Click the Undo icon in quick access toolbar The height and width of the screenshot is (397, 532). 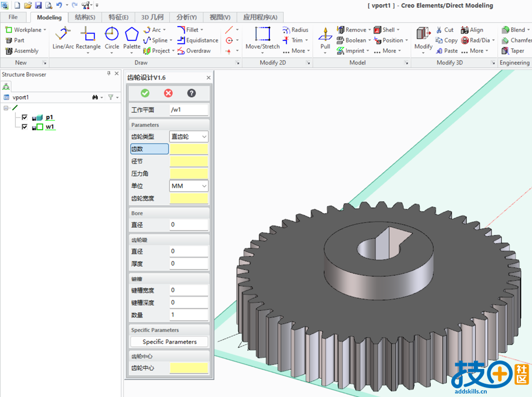pos(59,5)
